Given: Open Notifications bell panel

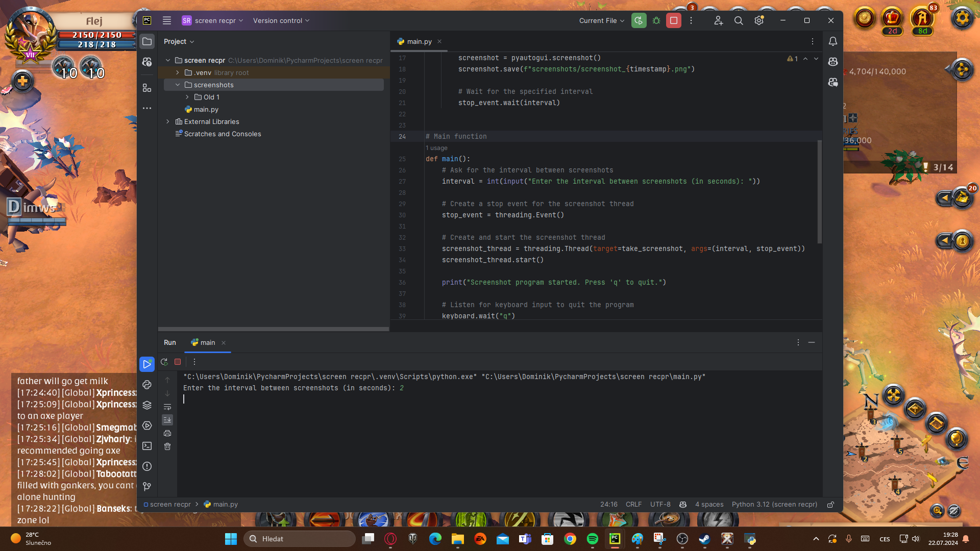Looking at the screenshot, I should pyautogui.click(x=833, y=41).
